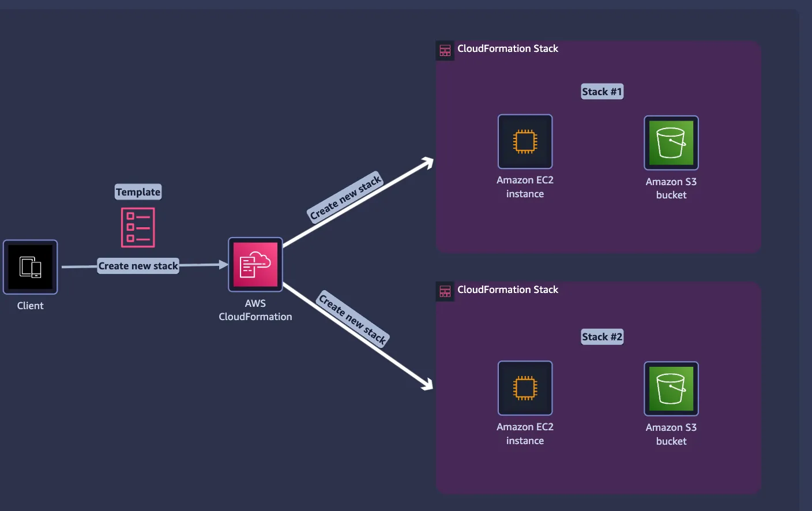Viewport: 812px width, 511px height.
Task: Select "Create new stack" label on arrow to Stack #1
Action: [x=346, y=197]
